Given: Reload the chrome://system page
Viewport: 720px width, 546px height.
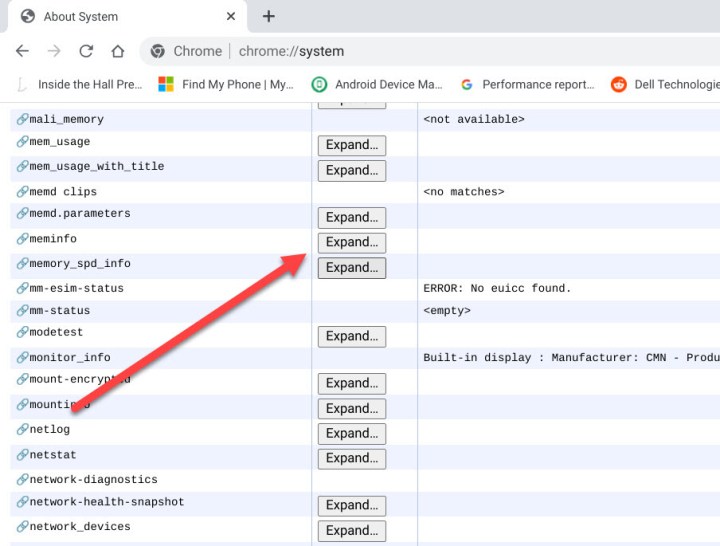Looking at the screenshot, I should click(x=86, y=51).
